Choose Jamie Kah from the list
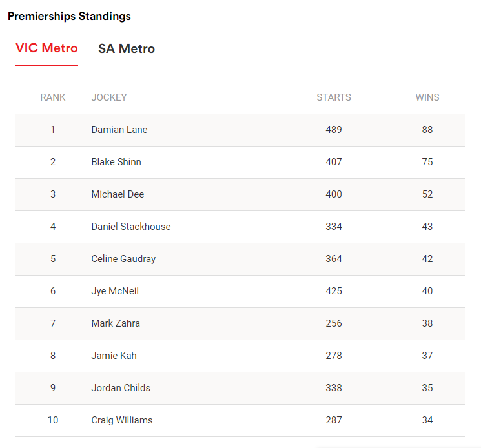This screenshot has width=481, height=448. 114,356
